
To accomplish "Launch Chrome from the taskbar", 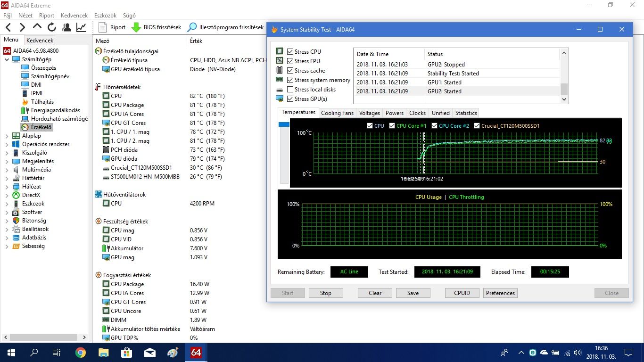I will click(x=80, y=353).
